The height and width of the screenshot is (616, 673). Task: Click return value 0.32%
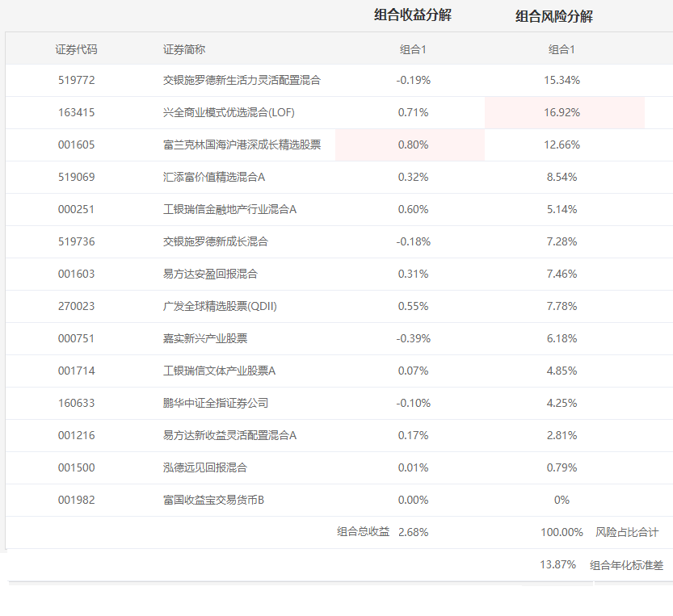click(x=414, y=177)
